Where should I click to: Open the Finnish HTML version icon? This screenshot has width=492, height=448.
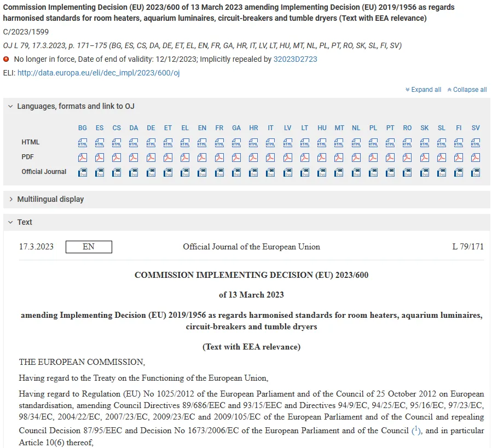459,143
